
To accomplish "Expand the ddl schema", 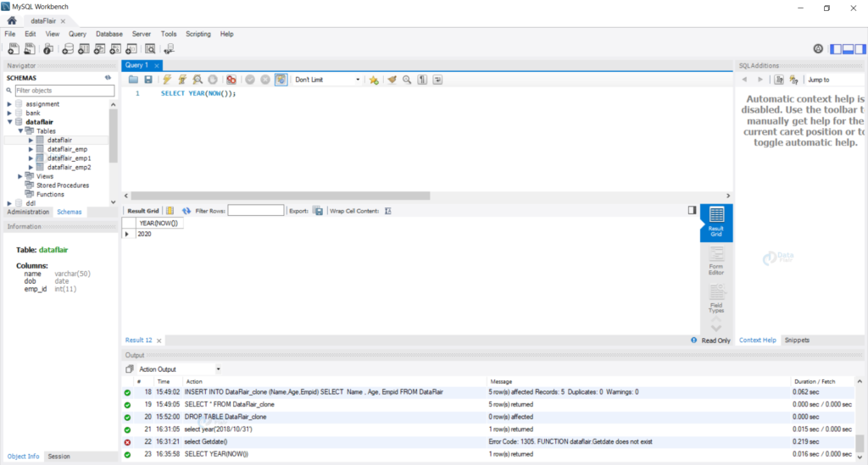I will click(9, 203).
